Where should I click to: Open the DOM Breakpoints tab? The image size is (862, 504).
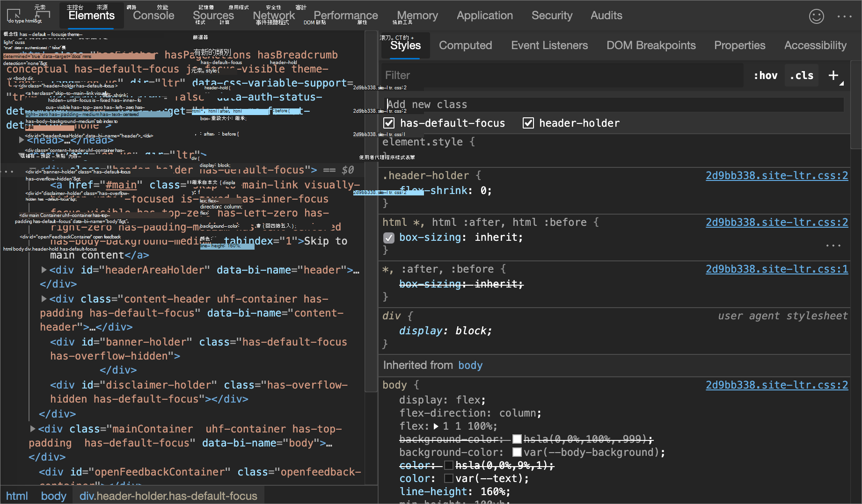651,45
